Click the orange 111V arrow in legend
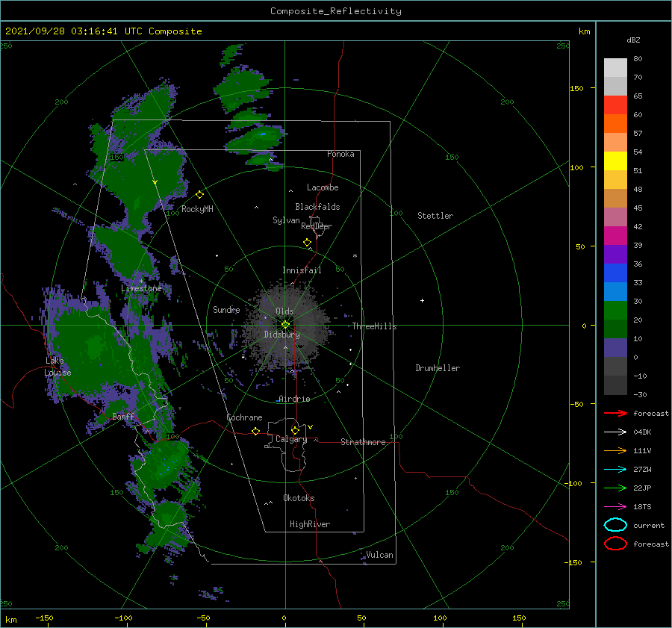This screenshot has width=672, height=628. (x=616, y=450)
